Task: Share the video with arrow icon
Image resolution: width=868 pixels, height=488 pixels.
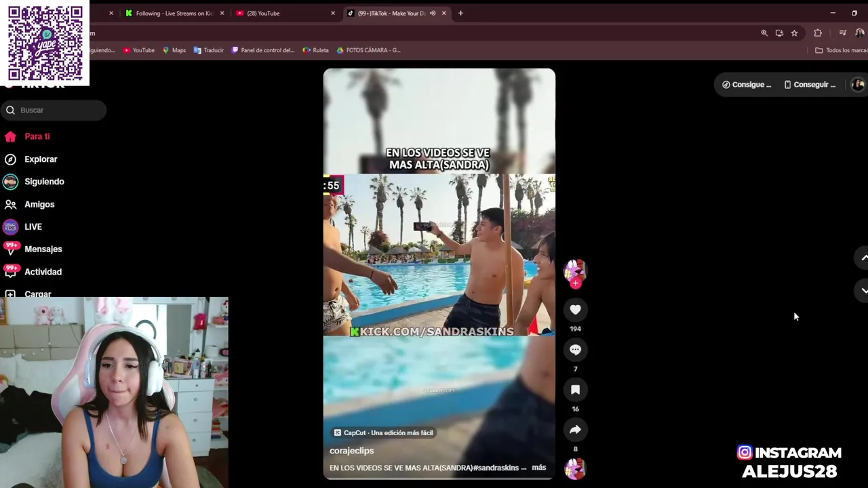Action: click(x=575, y=430)
